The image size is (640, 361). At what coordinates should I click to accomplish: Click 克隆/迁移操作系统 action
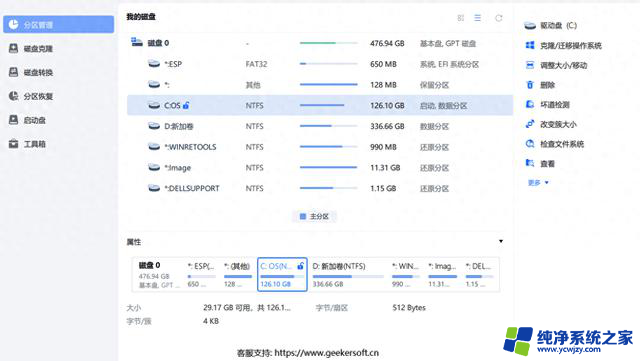(x=571, y=45)
